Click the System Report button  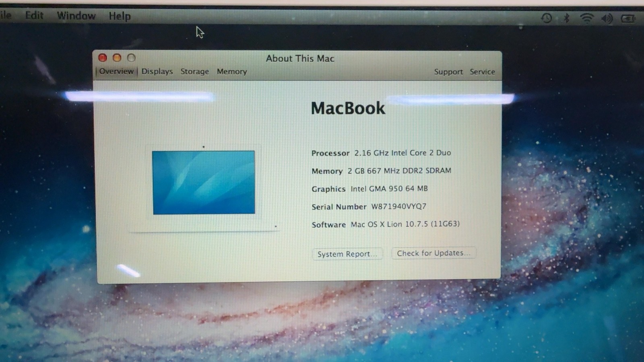[x=347, y=254]
